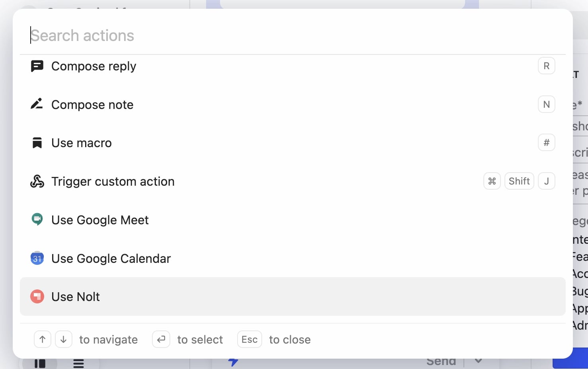This screenshot has height=369, width=588.
Task: Click the blue lightning bolt icon near Send
Action: tap(234, 362)
